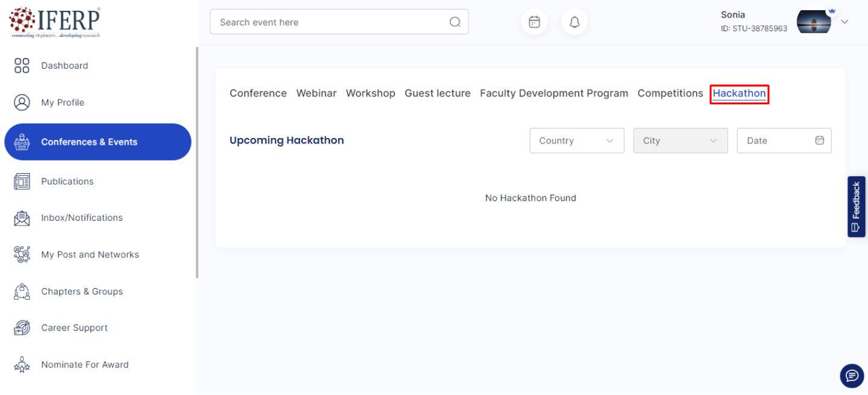Open the Competitions tab

point(670,93)
